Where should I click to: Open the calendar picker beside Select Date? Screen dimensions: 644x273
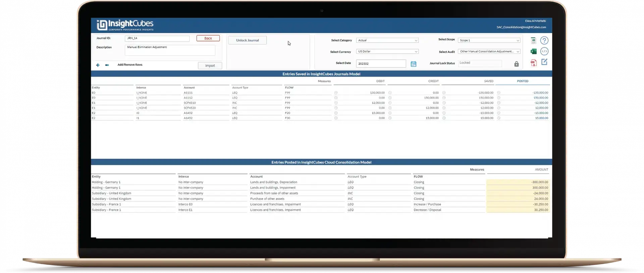click(414, 64)
